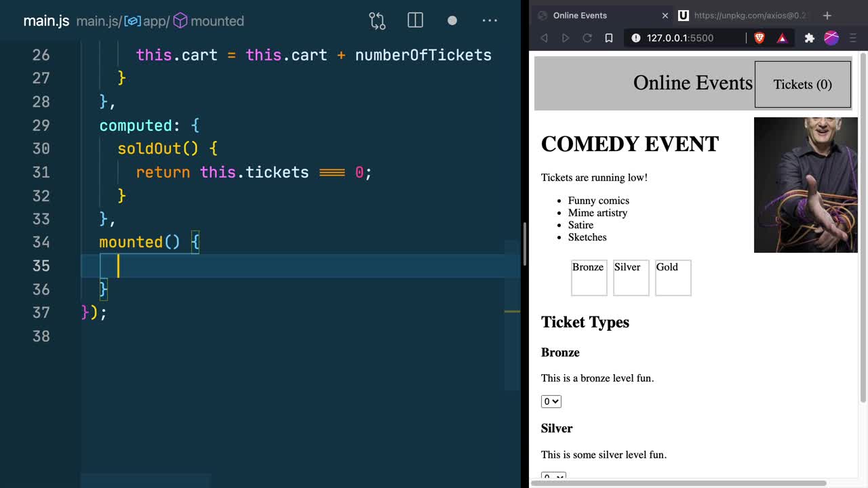Click the Brave Rewards triangle icon
This screenshot has height=488, width=868.
pyautogui.click(x=782, y=38)
